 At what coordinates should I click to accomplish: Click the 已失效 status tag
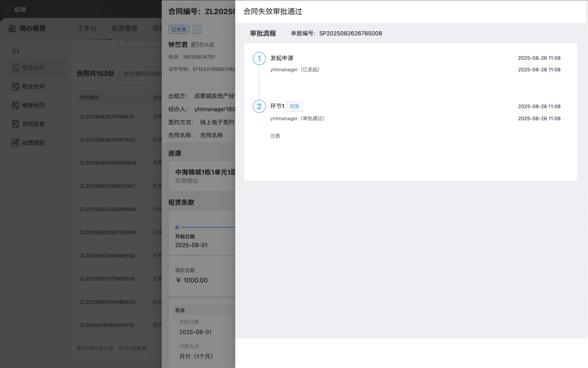179,29
